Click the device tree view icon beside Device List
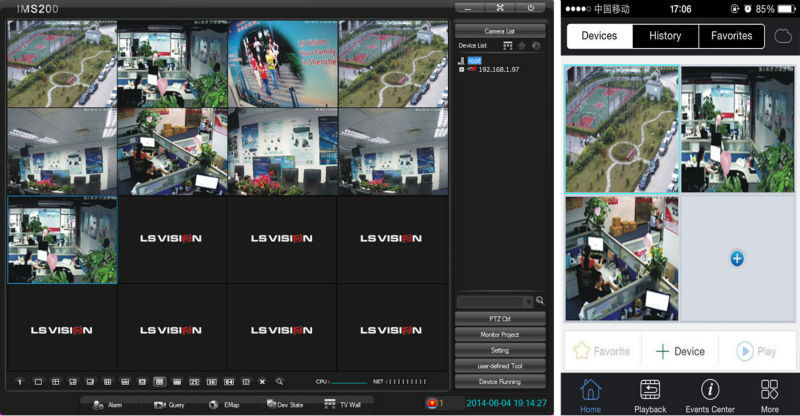 (507, 46)
